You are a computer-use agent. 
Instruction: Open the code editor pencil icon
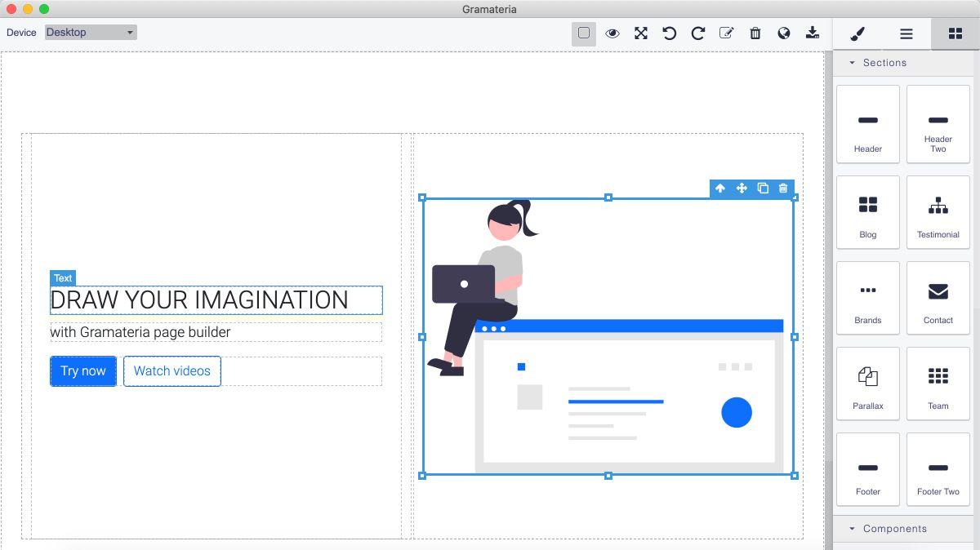[x=726, y=33]
